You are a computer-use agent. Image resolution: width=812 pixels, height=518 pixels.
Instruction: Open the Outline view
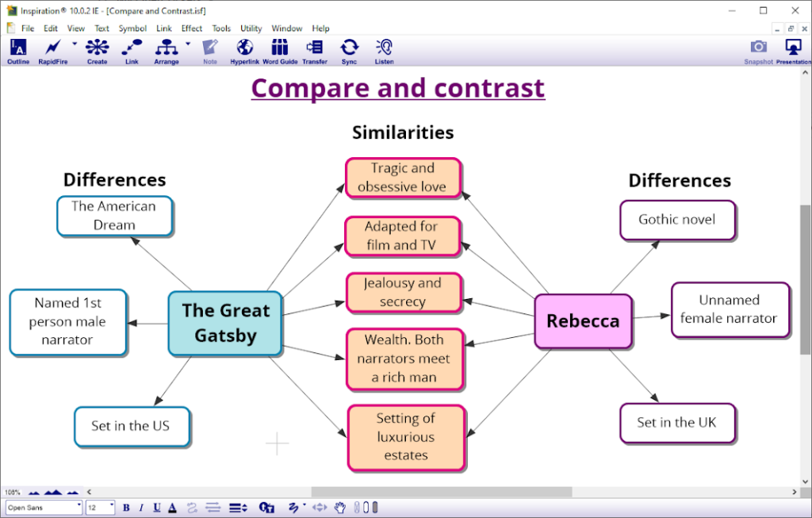pos(18,52)
